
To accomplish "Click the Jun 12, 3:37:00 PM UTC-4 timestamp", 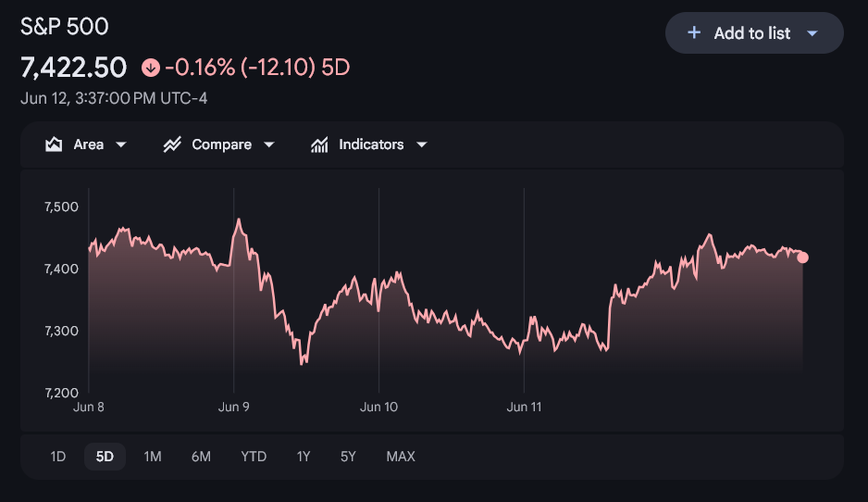I will [x=114, y=98].
